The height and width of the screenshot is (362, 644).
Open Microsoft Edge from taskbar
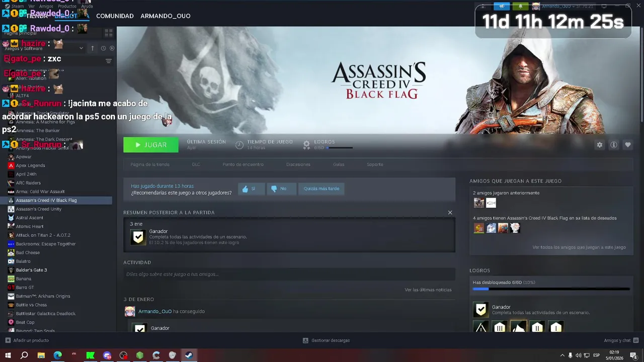[58, 355]
